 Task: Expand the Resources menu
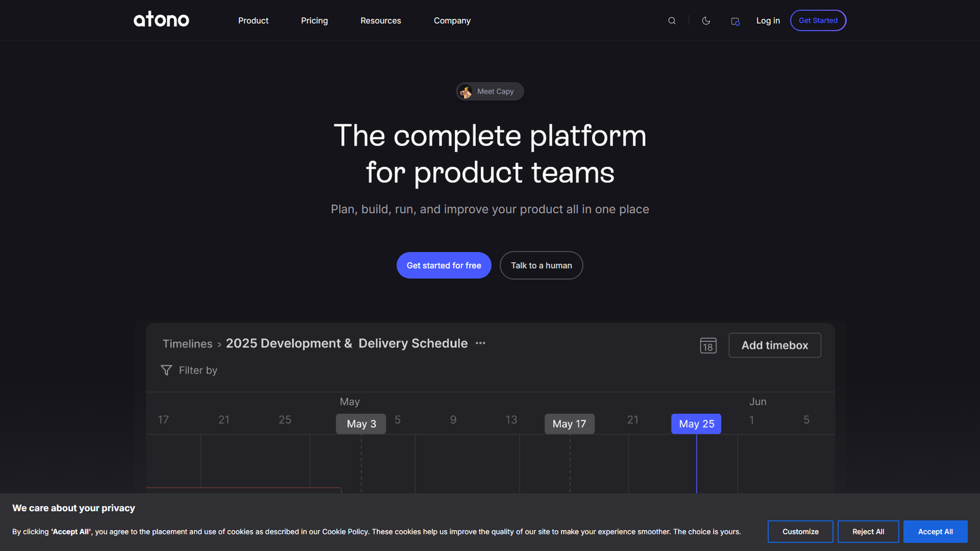click(x=380, y=21)
